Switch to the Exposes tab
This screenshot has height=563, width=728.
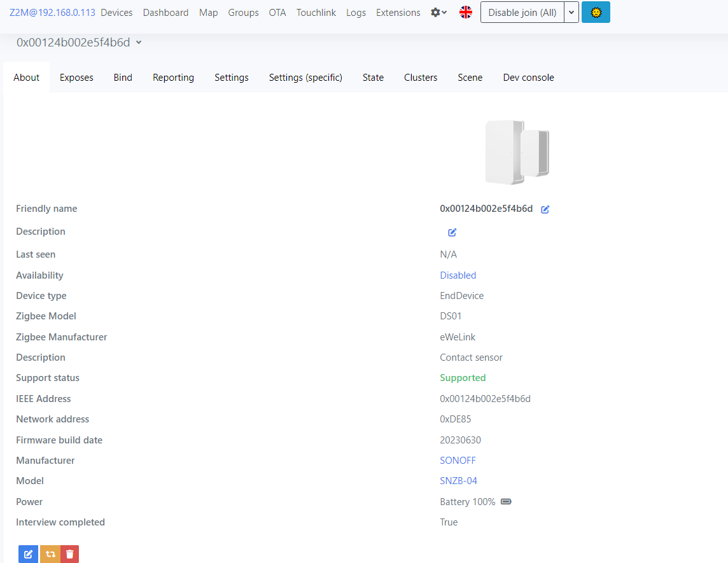coord(76,78)
